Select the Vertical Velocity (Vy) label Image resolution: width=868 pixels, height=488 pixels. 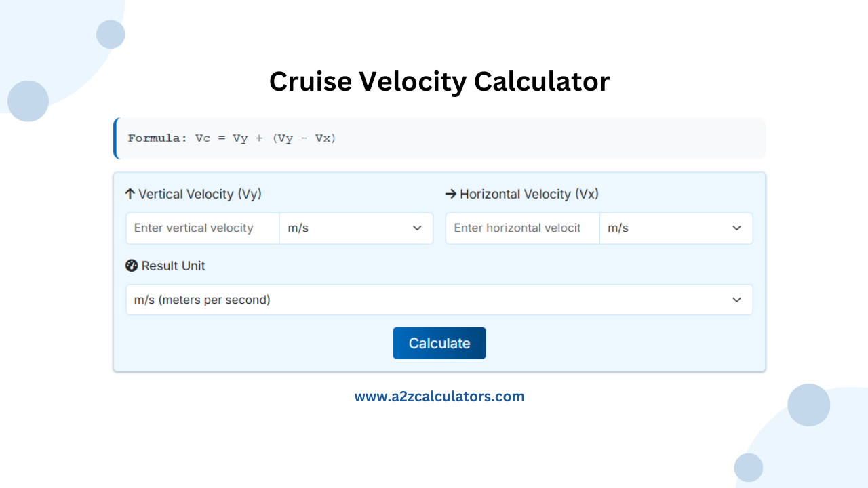tap(199, 194)
